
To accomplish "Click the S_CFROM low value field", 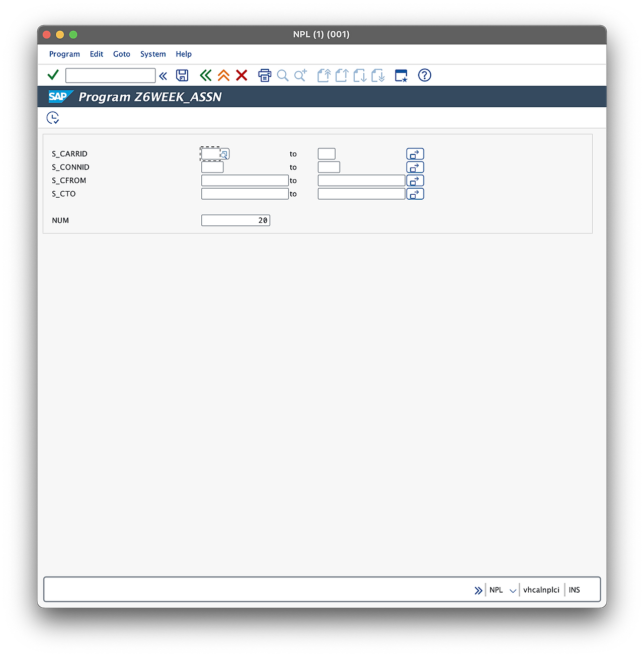I will (245, 180).
